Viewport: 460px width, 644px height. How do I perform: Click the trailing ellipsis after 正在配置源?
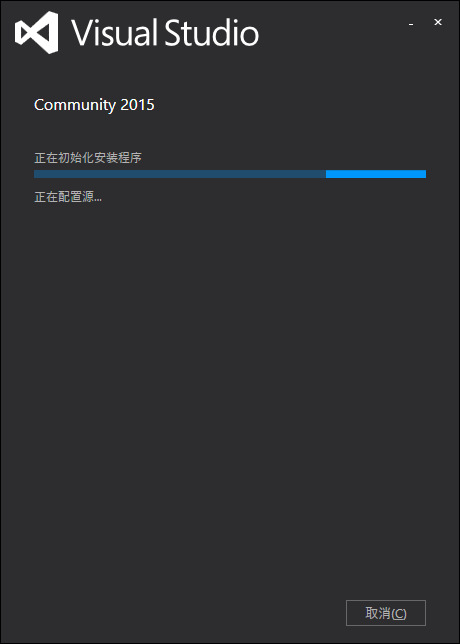(97, 200)
